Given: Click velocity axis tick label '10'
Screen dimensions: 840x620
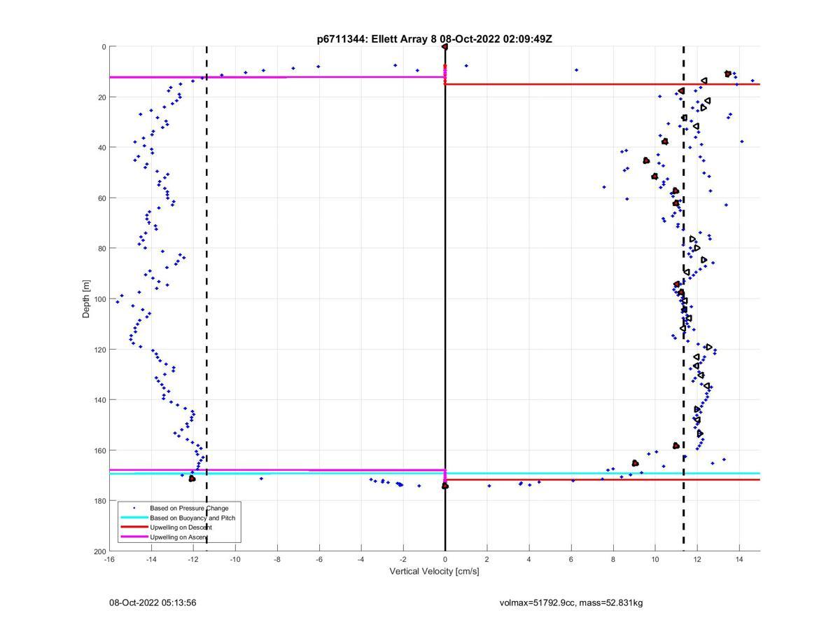Looking at the screenshot, I should tap(655, 560).
